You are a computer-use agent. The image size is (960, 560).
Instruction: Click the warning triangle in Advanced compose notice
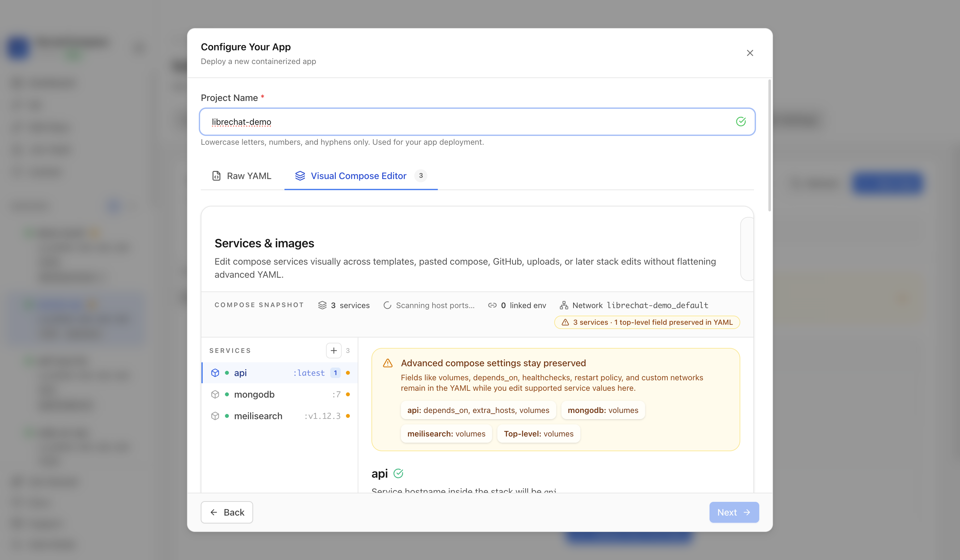(x=387, y=363)
